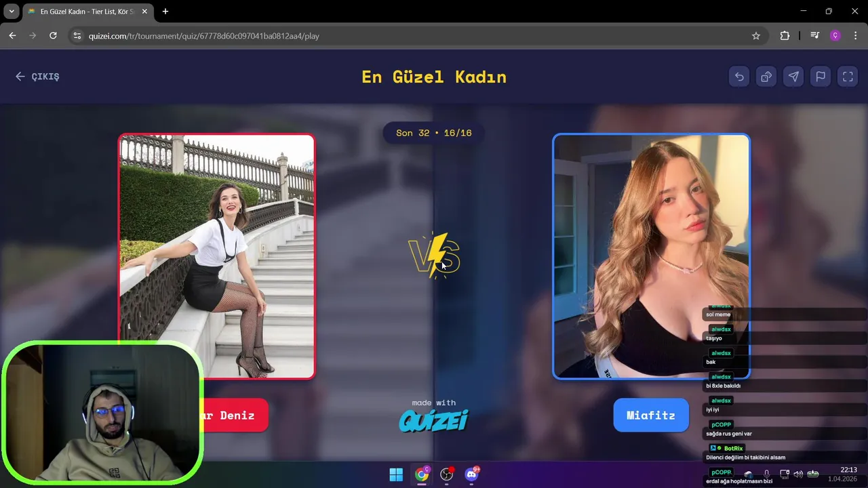Go forward in browser history
Viewport: 868px width, 488px height.
(33, 36)
